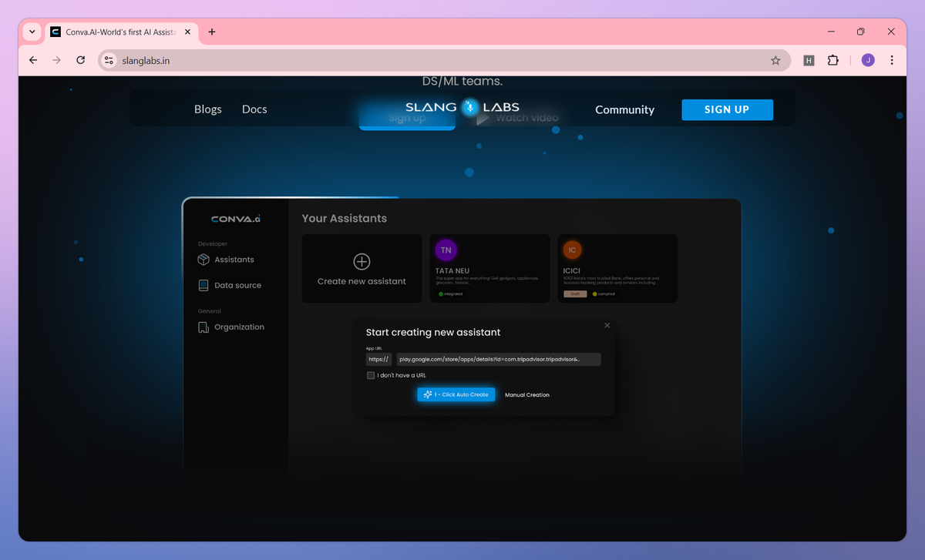Click the H extension icon

point(809,60)
